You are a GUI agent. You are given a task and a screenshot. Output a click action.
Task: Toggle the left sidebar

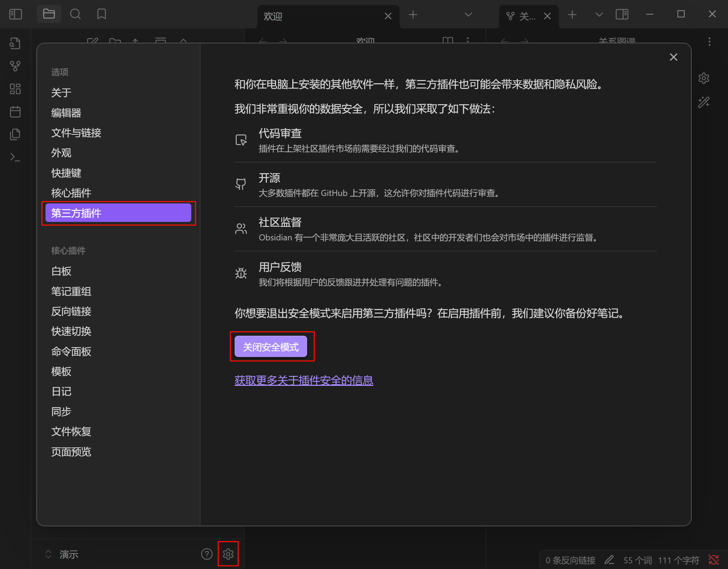[16, 14]
